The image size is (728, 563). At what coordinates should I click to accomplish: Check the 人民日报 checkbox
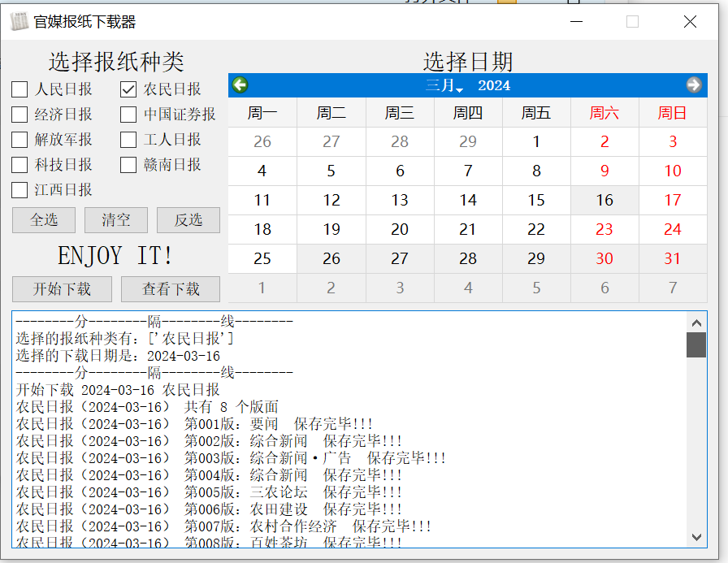click(x=19, y=89)
